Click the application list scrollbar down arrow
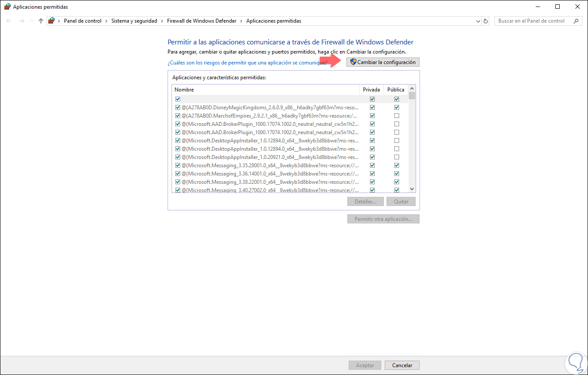The width and height of the screenshot is (588, 375). point(412,189)
